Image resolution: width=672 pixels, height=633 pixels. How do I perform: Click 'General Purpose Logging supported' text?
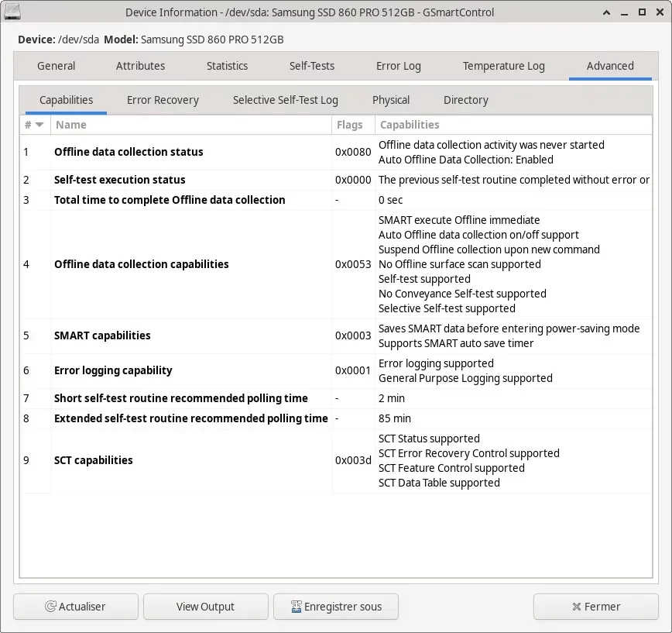click(x=465, y=379)
